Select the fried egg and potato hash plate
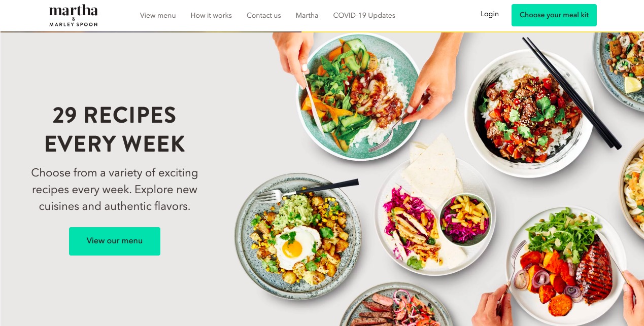644x326 pixels. tap(298, 236)
